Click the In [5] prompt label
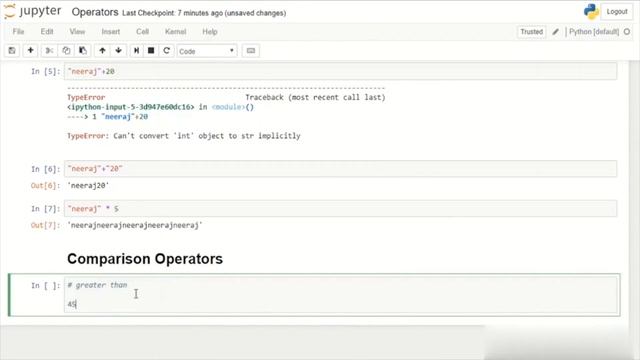The width and height of the screenshot is (640, 360). click(x=45, y=71)
